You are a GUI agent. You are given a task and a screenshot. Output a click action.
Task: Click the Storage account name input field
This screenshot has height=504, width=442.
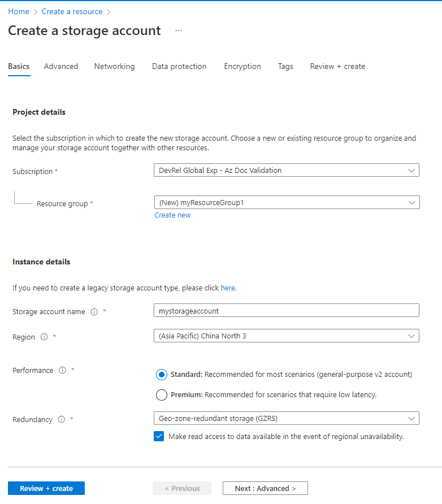click(x=286, y=311)
